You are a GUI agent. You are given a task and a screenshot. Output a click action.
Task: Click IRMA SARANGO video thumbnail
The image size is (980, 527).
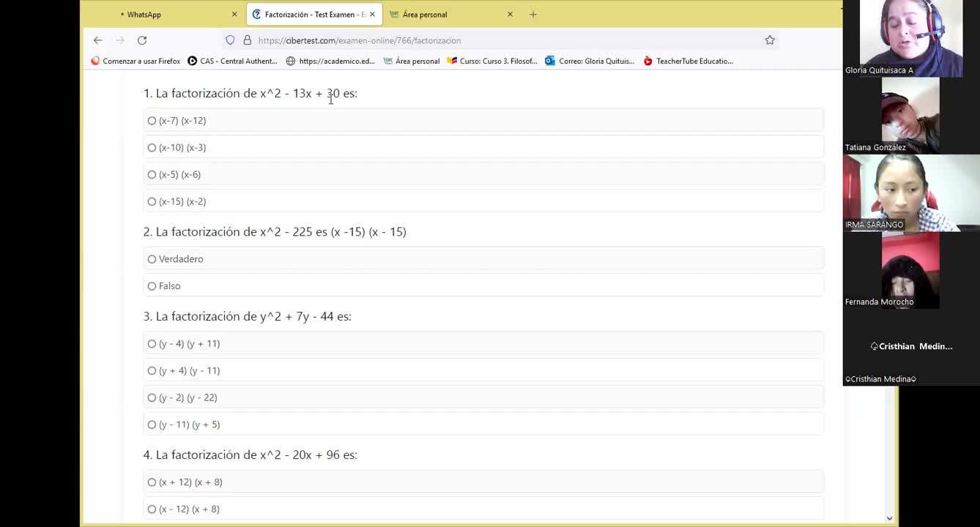tap(910, 193)
